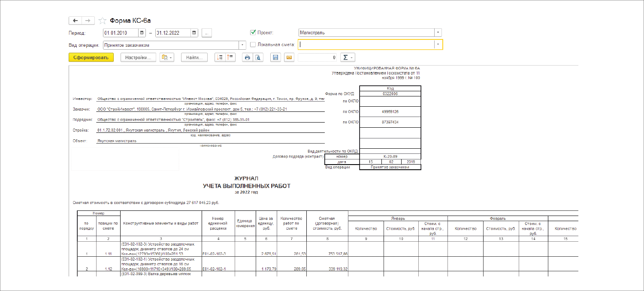Save report using the floppy disk icon
Viewport: 644px width, 291px height.
[275, 57]
